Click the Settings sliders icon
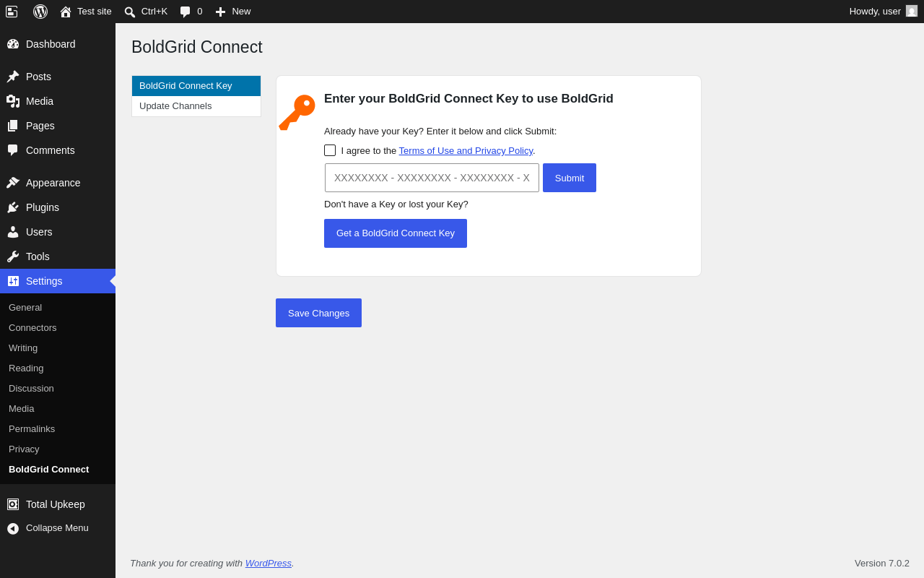924x578 pixels. point(13,281)
